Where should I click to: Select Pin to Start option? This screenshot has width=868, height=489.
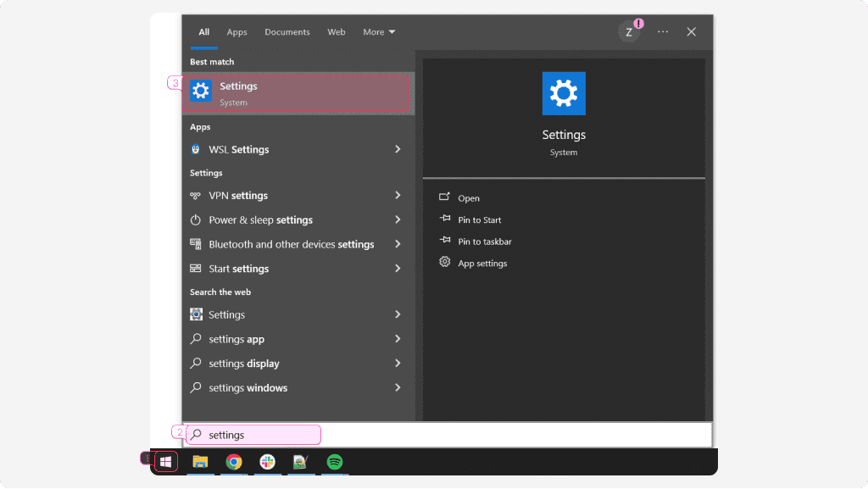479,219
